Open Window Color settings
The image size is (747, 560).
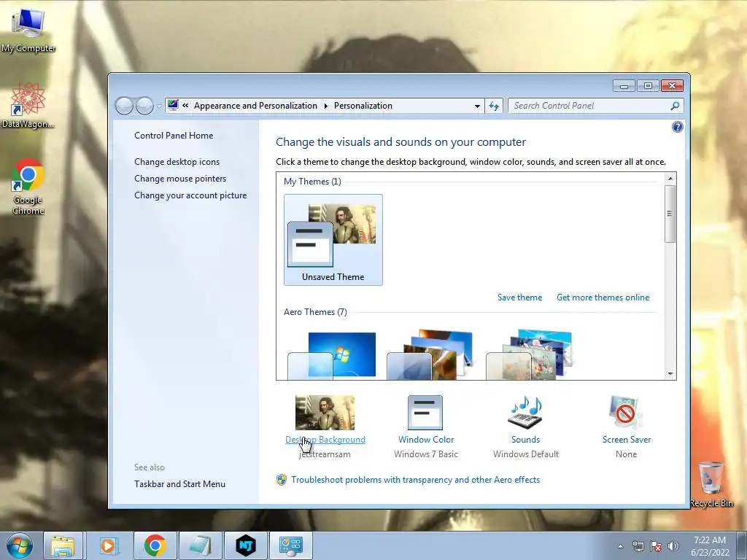(426, 440)
